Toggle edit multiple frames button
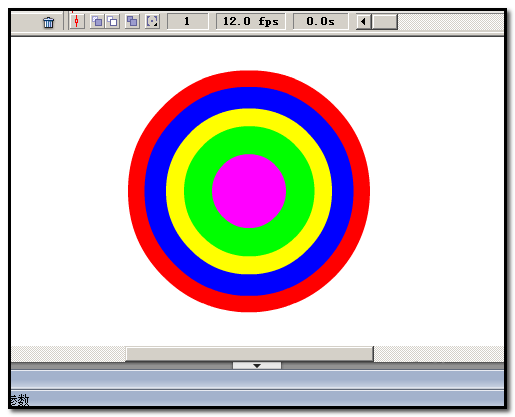Screen dimensions: 515x417 (132, 22)
